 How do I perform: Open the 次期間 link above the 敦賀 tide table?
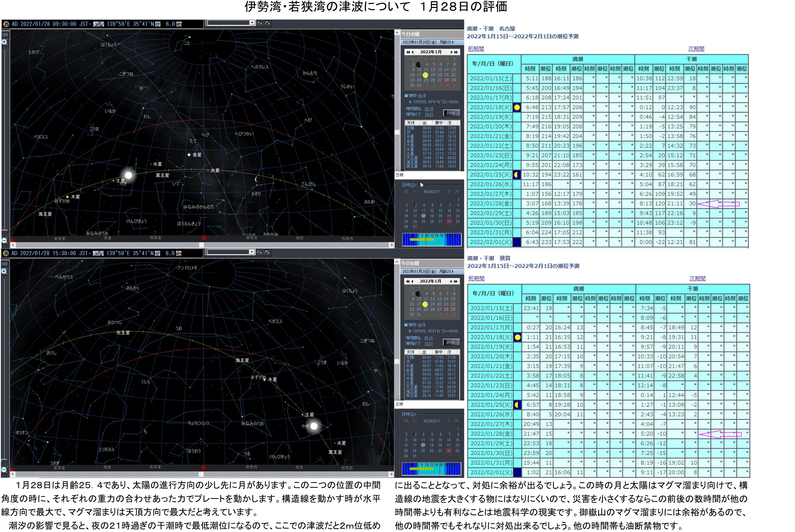697,279
